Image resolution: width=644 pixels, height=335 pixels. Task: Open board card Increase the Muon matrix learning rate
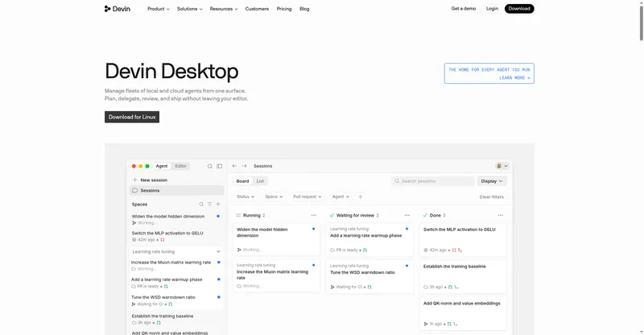276,275
